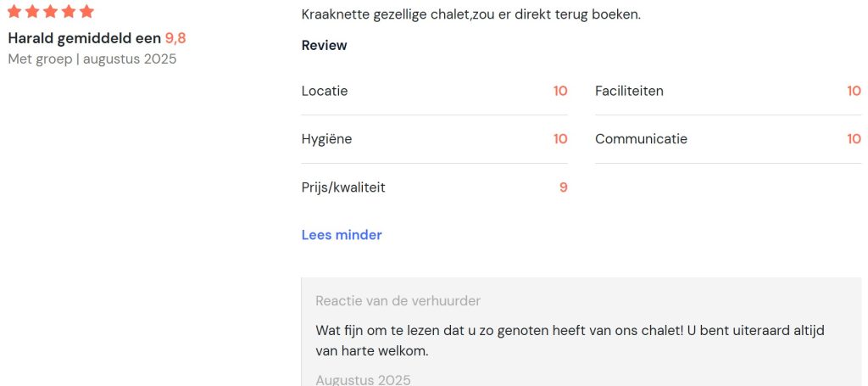868x386 pixels.
Task: Click the Faciliteiten rating label
Action: 629,91
